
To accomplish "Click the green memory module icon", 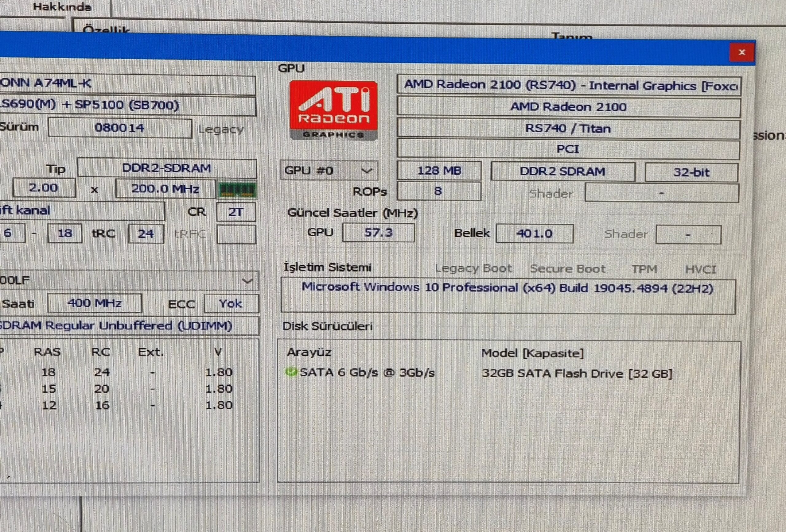I will click(x=237, y=190).
